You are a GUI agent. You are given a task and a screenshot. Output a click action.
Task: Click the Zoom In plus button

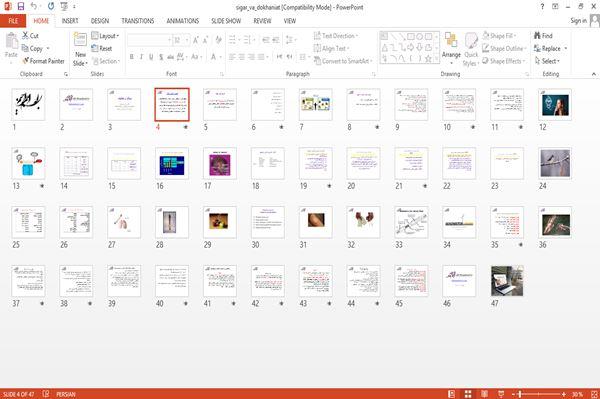pos(564,394)
